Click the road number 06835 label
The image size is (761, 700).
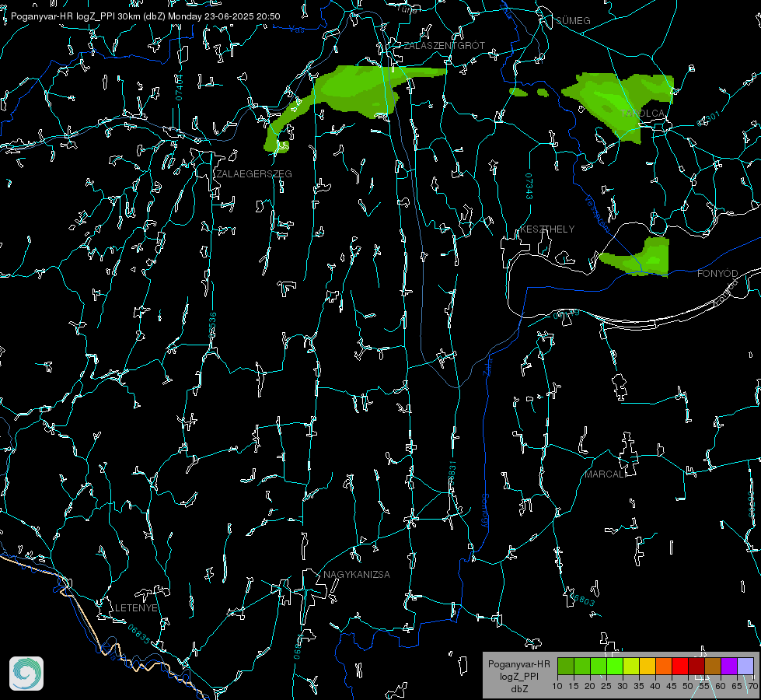tap(139, 635)
